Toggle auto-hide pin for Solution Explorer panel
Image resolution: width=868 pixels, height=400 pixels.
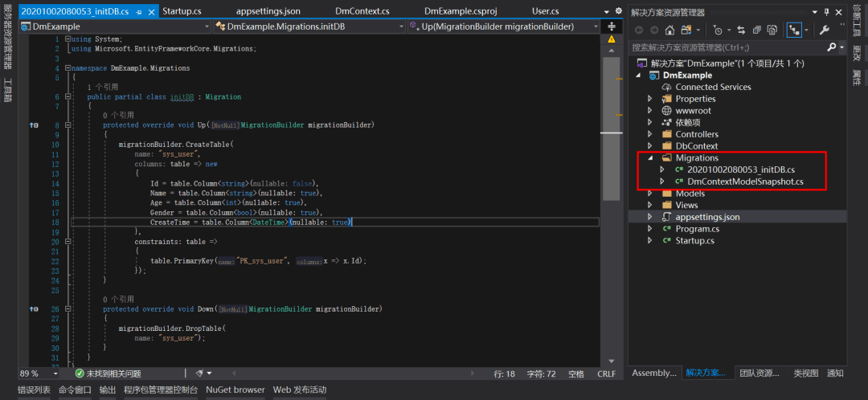pos(828,12)
